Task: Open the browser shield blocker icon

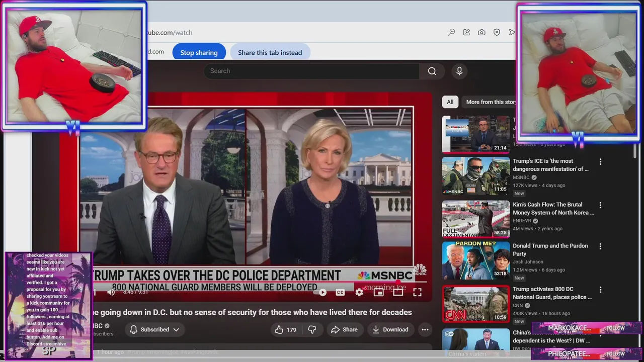Action: point(497,32)
